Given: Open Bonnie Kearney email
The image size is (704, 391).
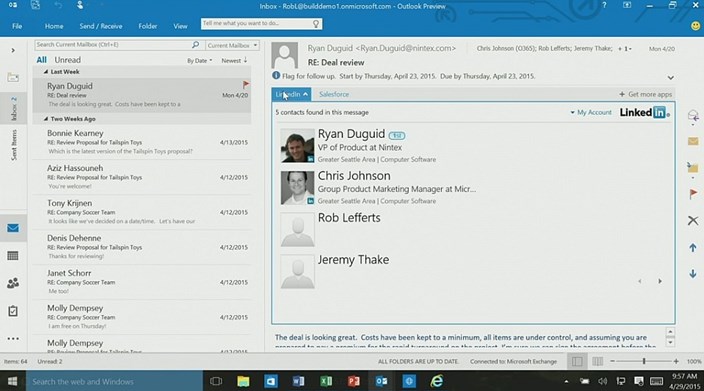Looking at the screenshot, I should tap(142, 142).
